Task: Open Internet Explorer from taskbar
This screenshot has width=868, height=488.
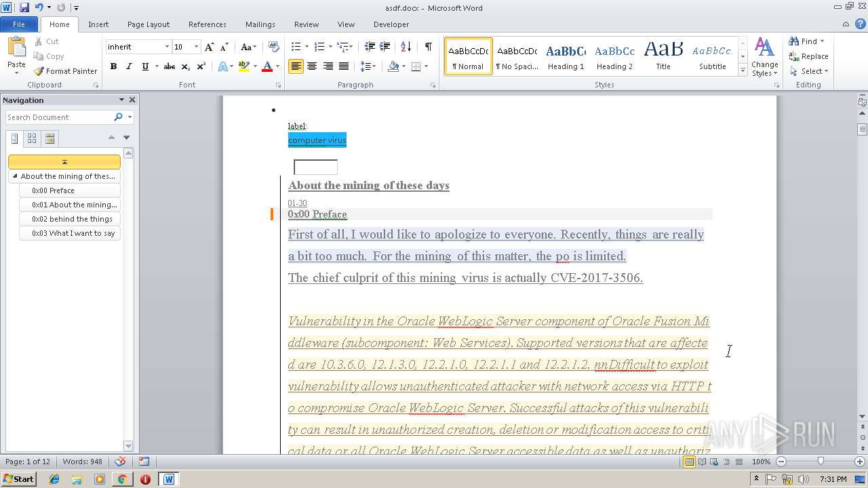Action: (54, 479)
